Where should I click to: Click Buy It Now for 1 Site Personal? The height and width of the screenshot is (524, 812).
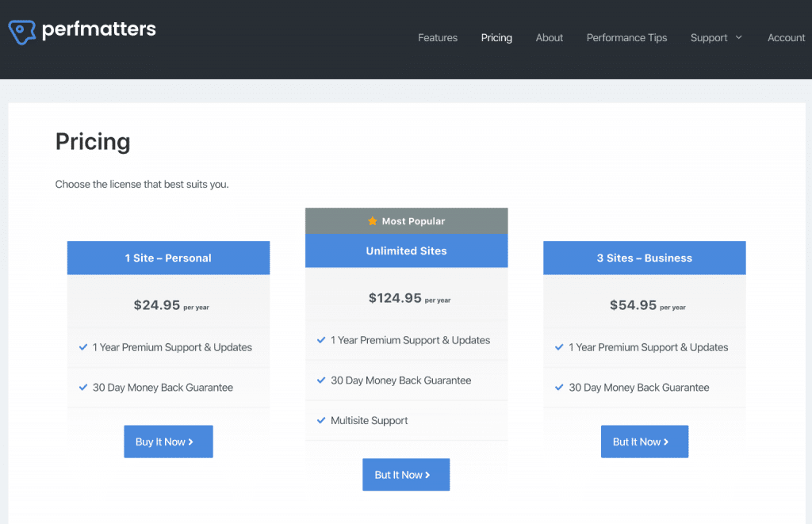168,442
